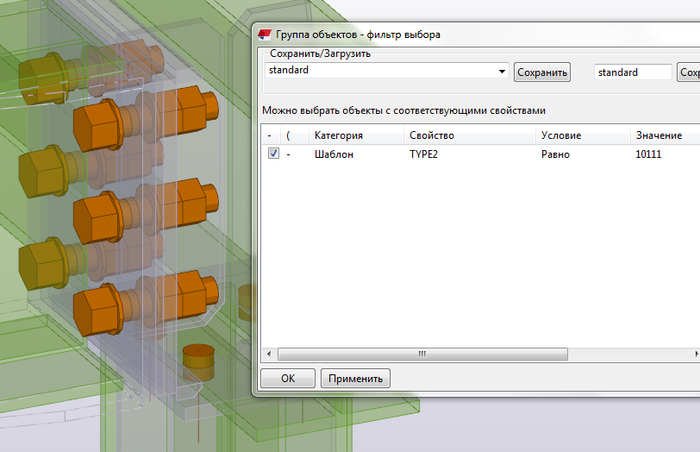Select the TYPE2 property cell
This screenshot has height=452, width=700.
pos(424,154)
